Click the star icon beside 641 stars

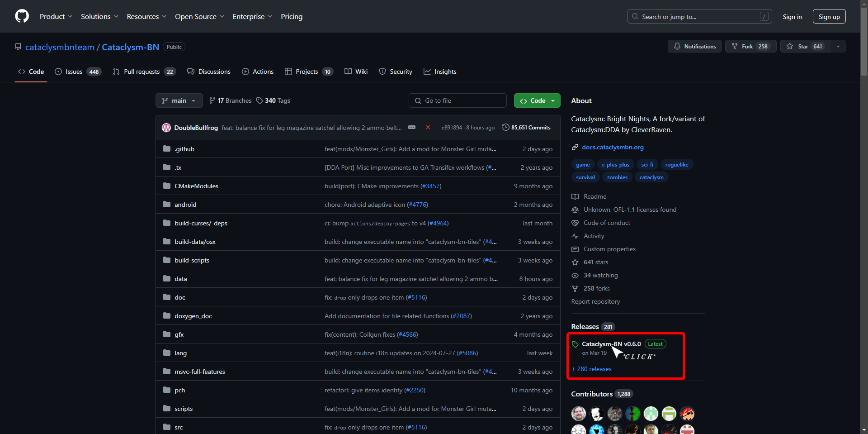click(575, 262)
